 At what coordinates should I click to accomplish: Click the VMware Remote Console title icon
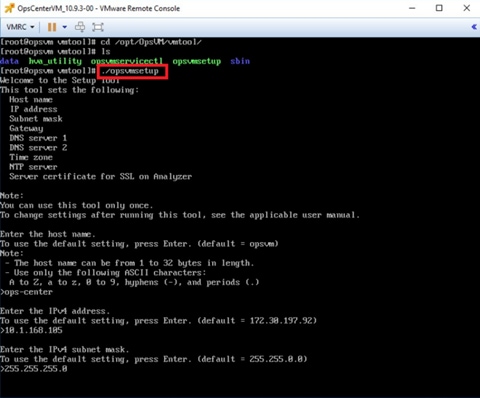(x=9, y=8)
